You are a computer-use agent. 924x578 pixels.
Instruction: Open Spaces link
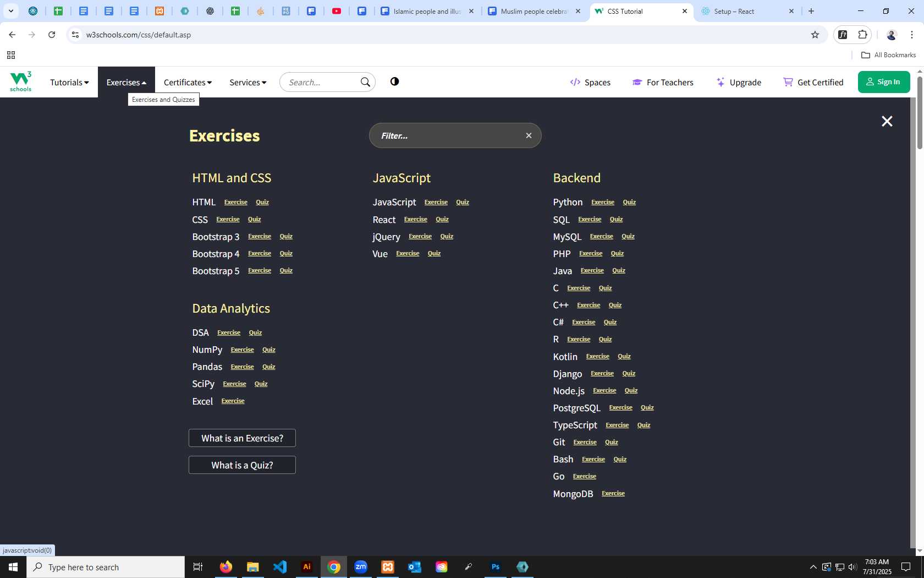tap(590, 82)
